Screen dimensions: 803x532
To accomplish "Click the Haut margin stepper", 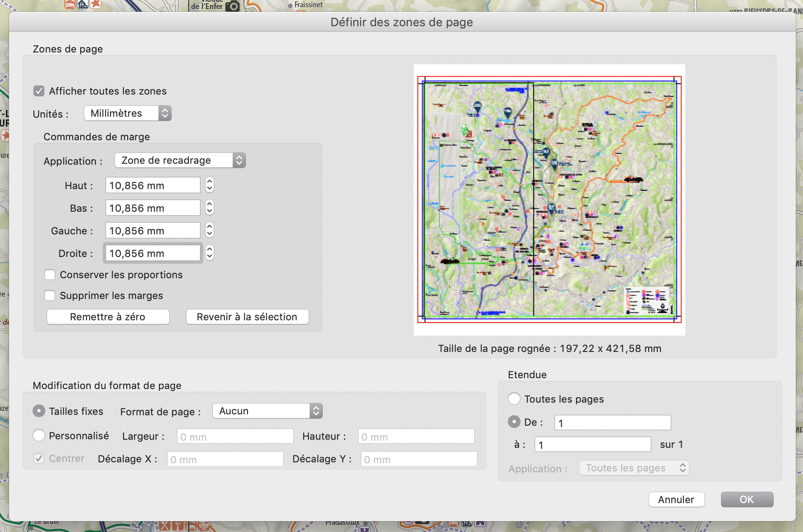I will coord(209,185).
